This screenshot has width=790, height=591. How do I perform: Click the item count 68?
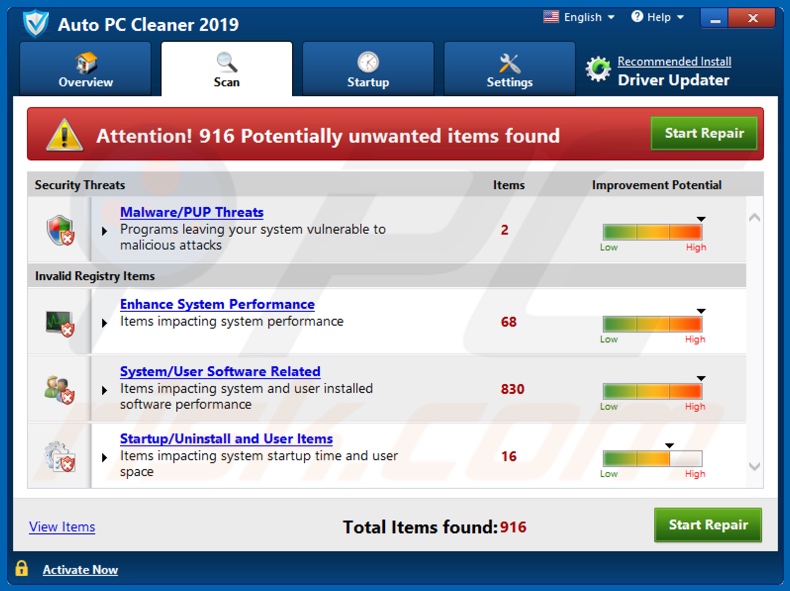(x=508, y=322)
